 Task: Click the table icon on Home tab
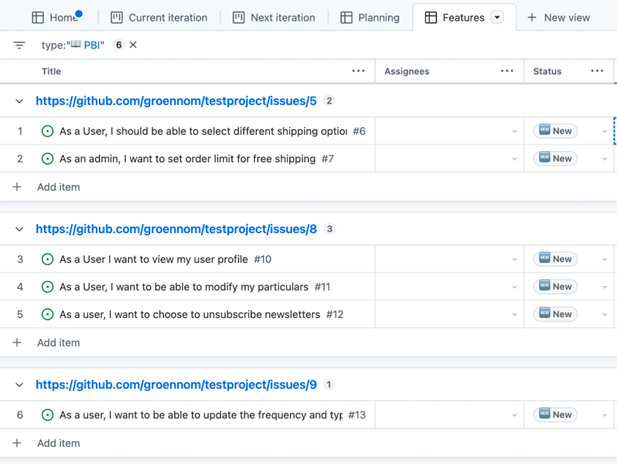(x=38, y=18)
